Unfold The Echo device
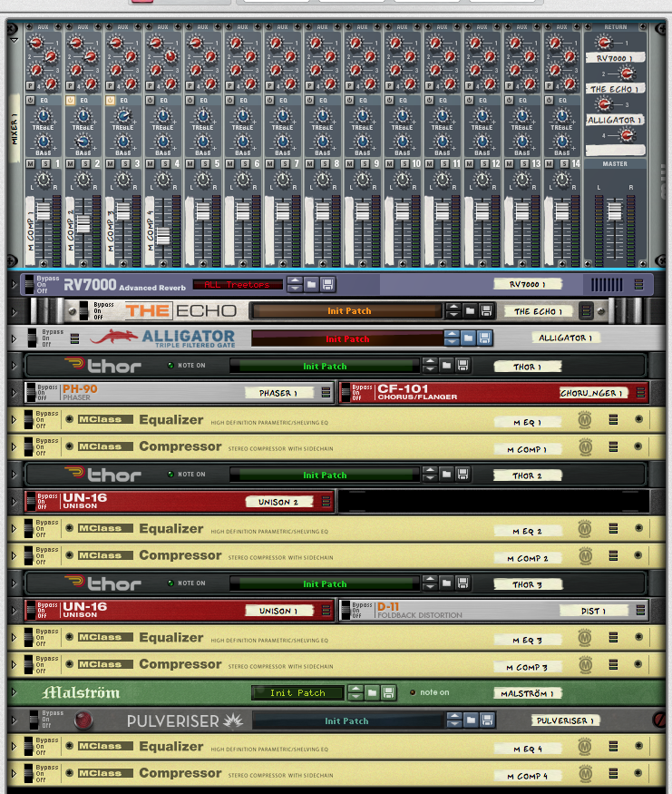The image size is (672, 794). click(15, 311)
